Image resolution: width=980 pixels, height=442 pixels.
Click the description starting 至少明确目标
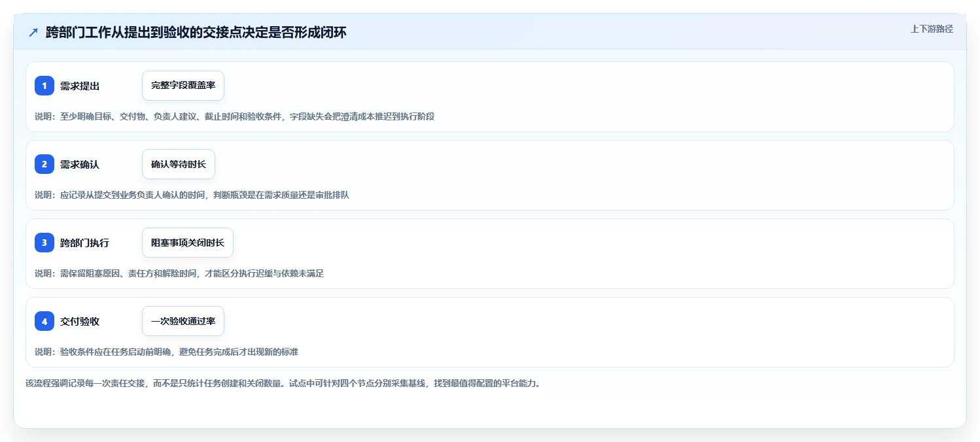[235, 116]
